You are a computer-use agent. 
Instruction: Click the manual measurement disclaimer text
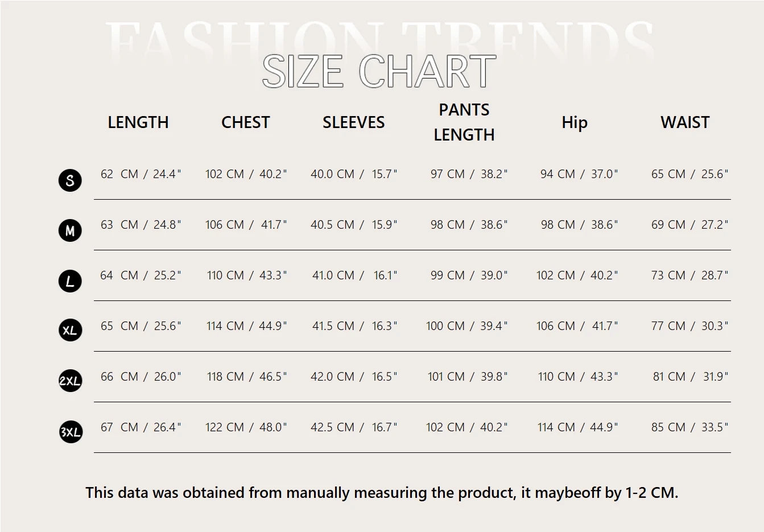click(382, 493)
